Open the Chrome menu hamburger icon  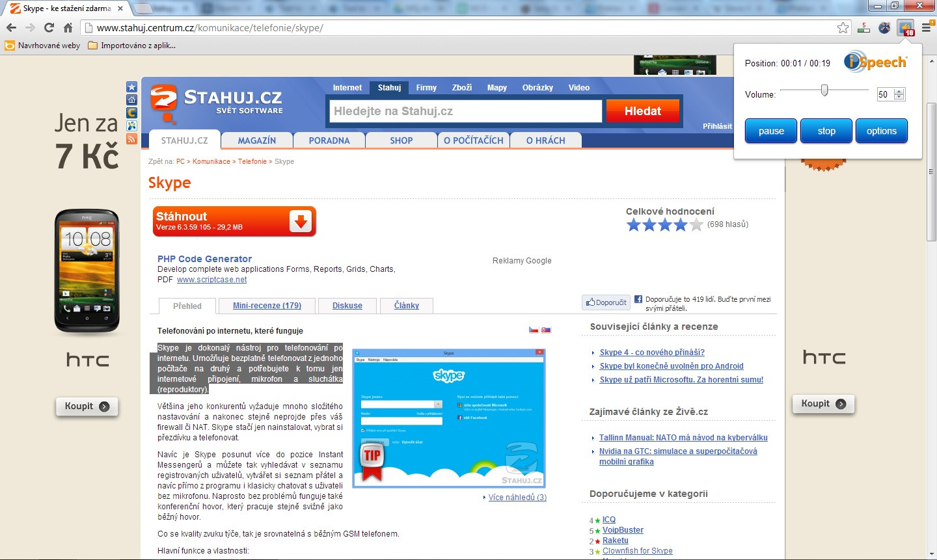926,27
